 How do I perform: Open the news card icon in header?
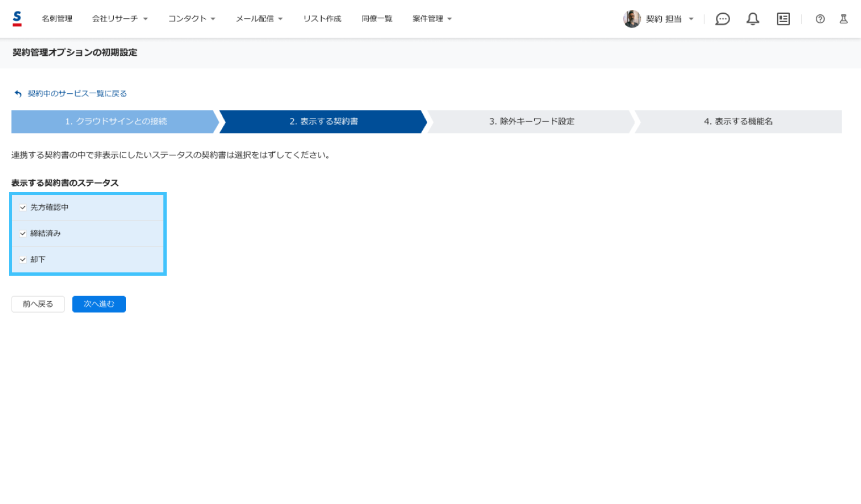[x=783, y=19]
